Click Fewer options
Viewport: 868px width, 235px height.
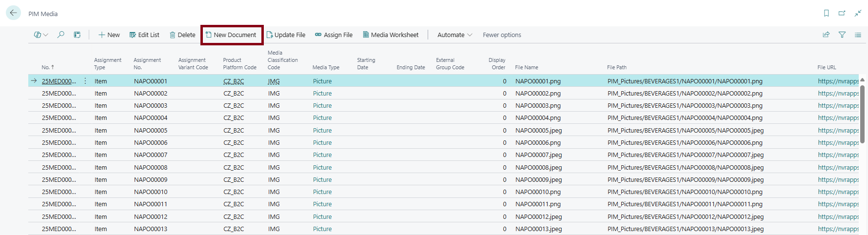click(x=502, y=35)
